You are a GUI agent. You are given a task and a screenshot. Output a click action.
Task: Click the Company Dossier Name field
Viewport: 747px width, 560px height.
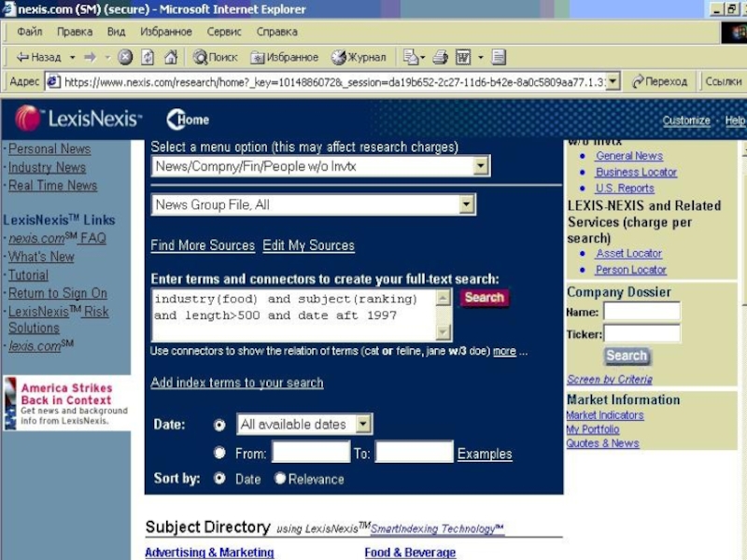coord(641,312)
